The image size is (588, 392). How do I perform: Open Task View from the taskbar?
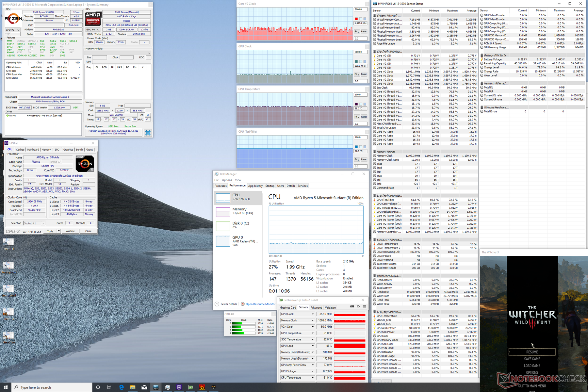[x=109, y=387]
